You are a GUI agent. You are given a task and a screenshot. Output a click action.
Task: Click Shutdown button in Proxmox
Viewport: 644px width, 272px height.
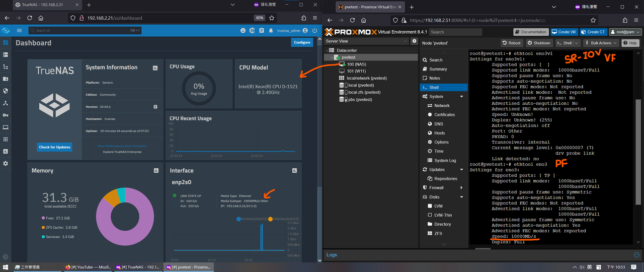click(x=539, y=43)
